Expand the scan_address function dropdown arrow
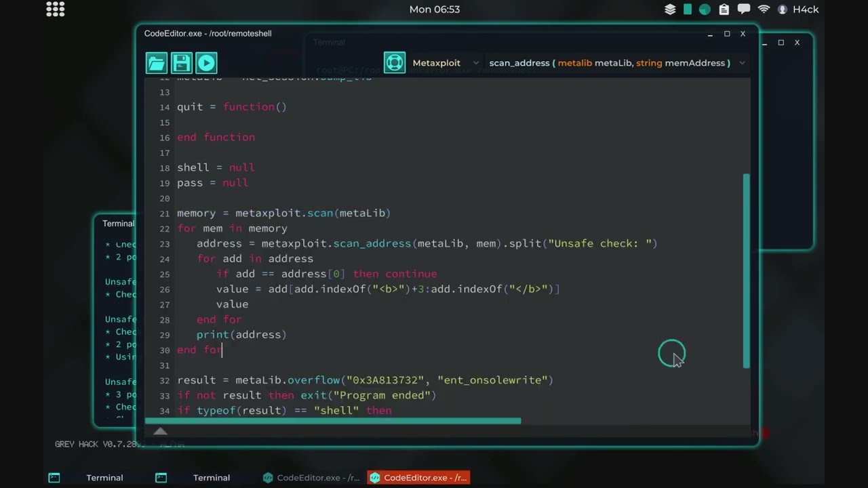868x488 pixels. [742, 63]
